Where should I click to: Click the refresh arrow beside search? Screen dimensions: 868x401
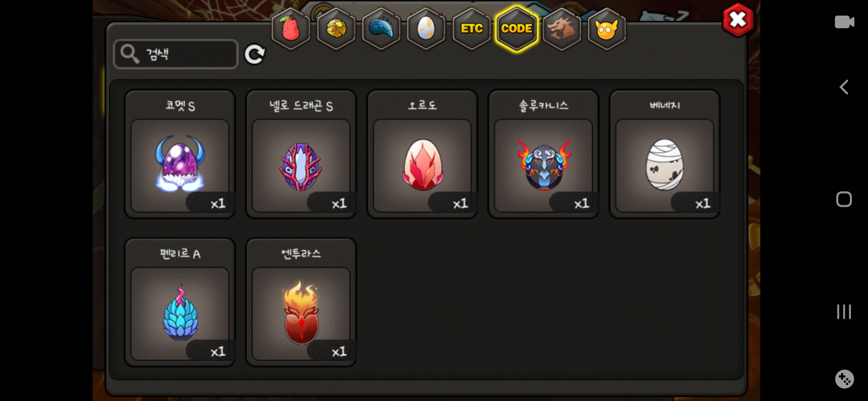click(x=254, y=55)
